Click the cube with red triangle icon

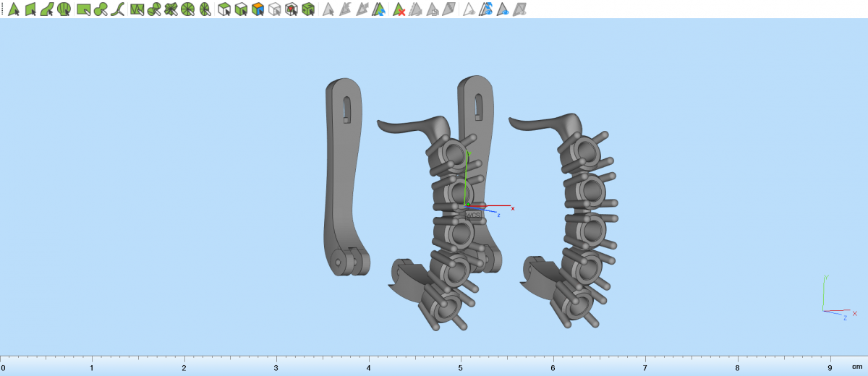pos(291,9)
